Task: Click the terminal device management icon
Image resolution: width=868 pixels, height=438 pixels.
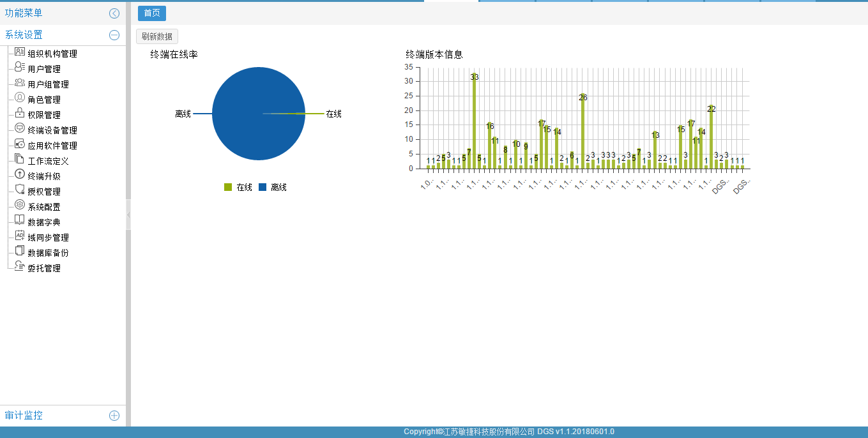Action: tap(19, 129)
